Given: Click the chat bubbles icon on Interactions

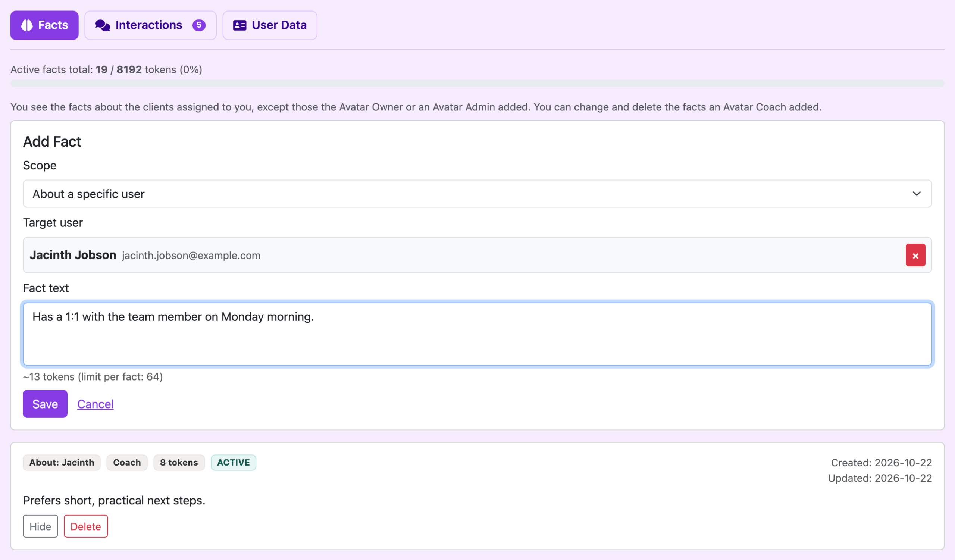Looking at the screenshot, I should click(x=102, y=25).
